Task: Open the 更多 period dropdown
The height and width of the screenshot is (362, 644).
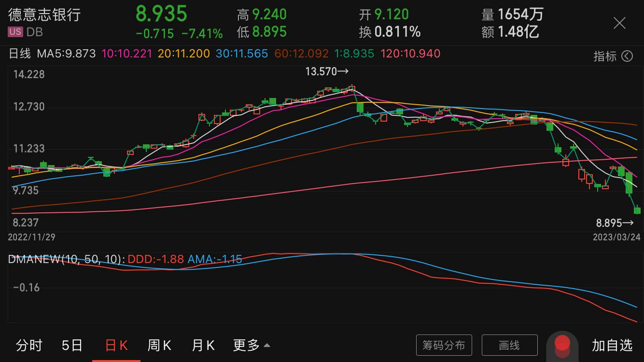Action: tap(251, 345)
